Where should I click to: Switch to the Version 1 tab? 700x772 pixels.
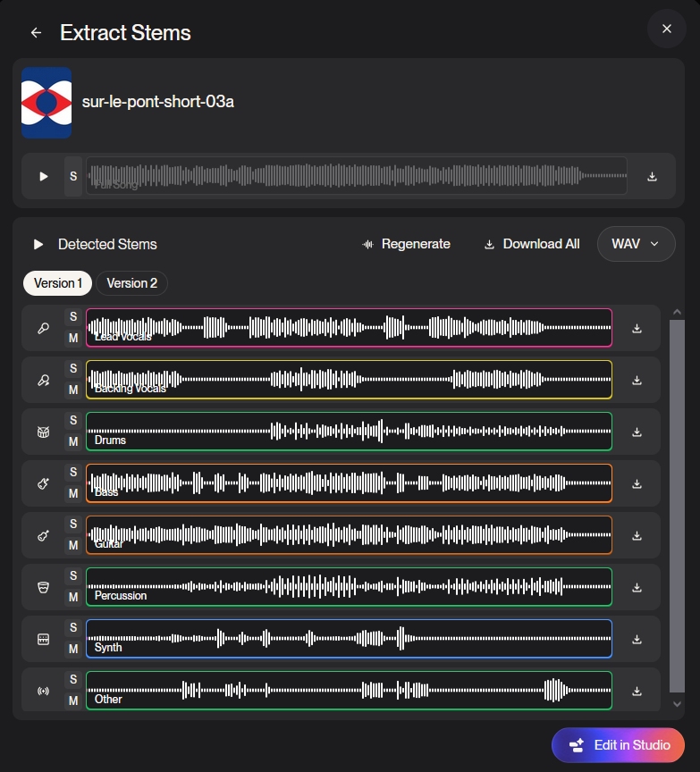[x=57, y=283]
